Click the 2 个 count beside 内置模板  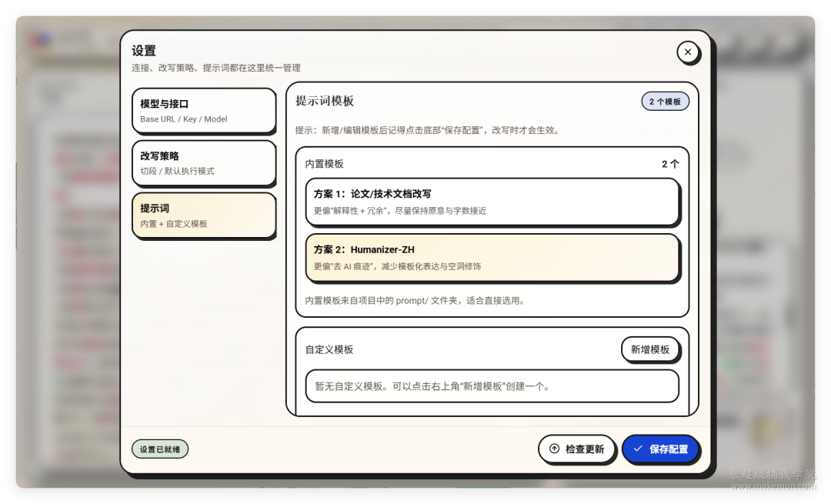(x=669, y=164)
